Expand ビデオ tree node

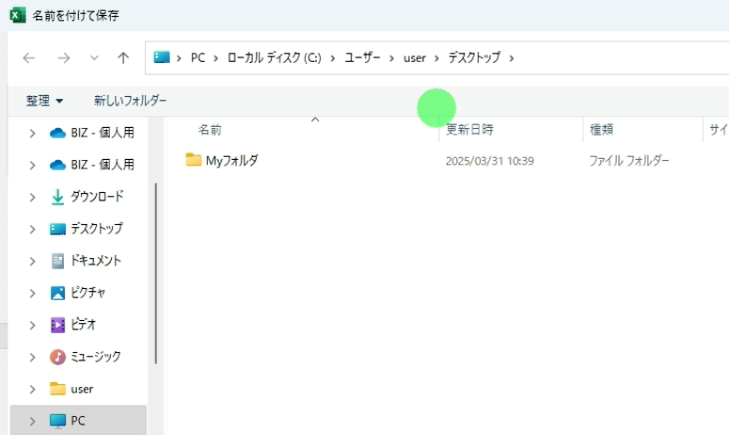click(32, 325)
